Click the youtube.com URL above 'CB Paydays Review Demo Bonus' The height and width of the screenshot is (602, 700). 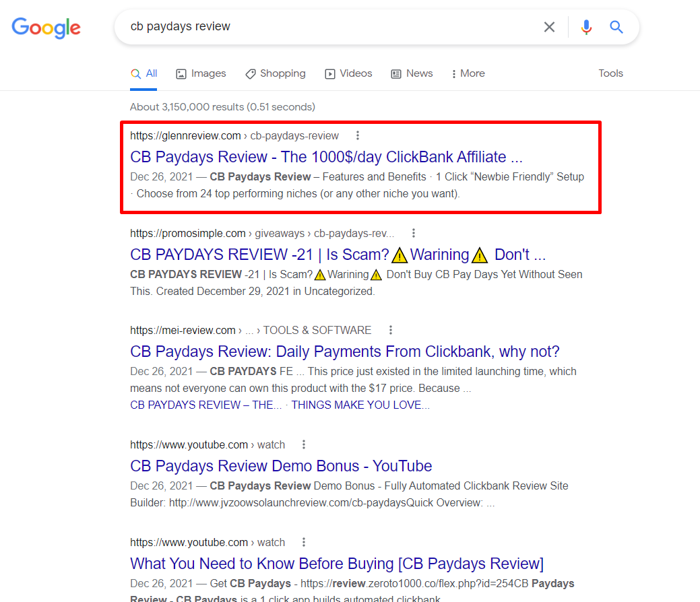tap(207, 445)
